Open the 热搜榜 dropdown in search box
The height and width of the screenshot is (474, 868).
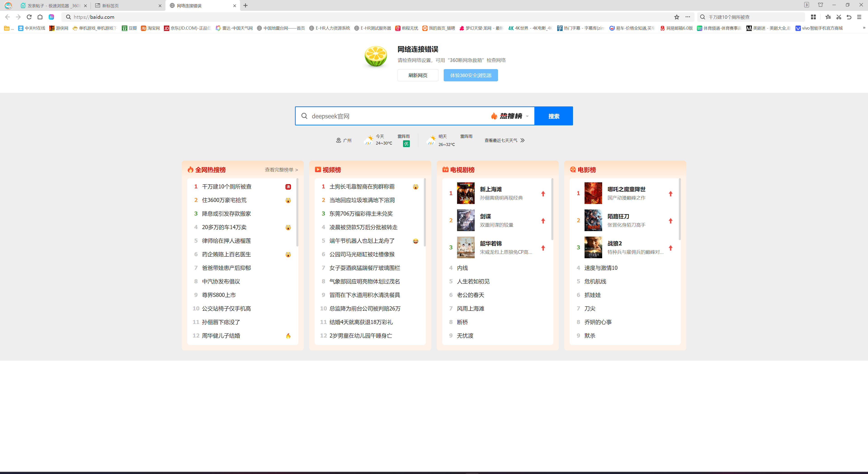tap(509, 116)
